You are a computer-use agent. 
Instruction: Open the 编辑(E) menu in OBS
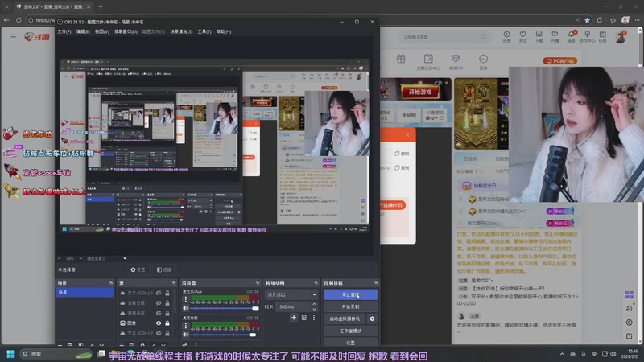tap(83, 31)
